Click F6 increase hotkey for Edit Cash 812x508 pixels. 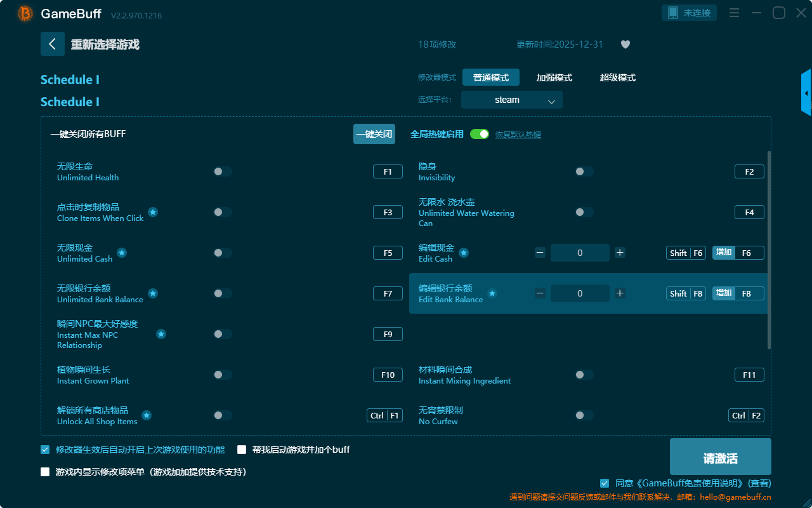pos(738,253)
